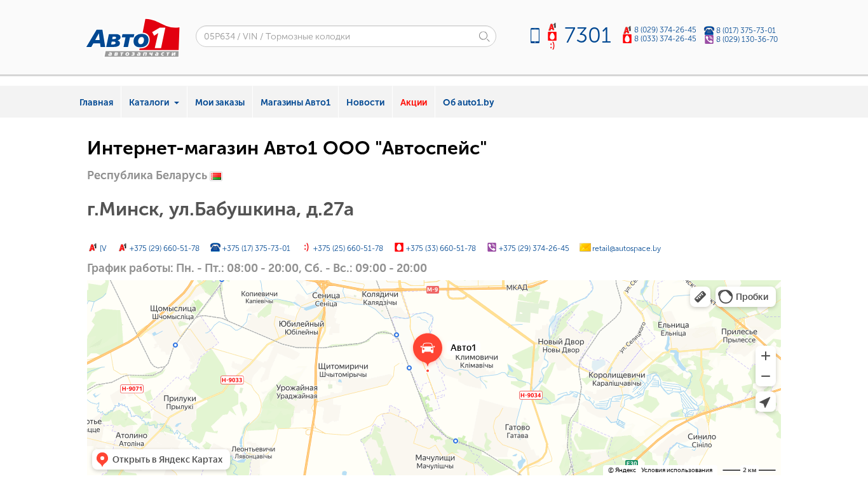The width and height of the screenshot is (868, 488).
Task: Click the IV link in contacts row
Action: click(103, 248)
